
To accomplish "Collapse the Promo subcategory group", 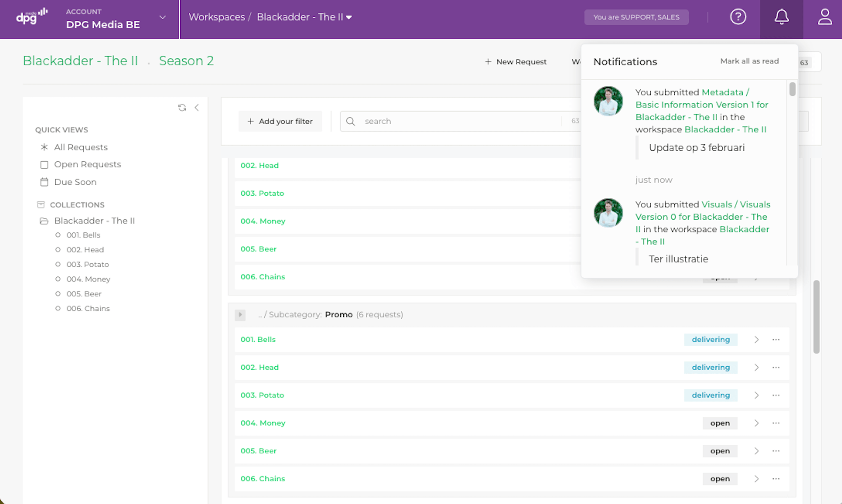I will 240,315.
